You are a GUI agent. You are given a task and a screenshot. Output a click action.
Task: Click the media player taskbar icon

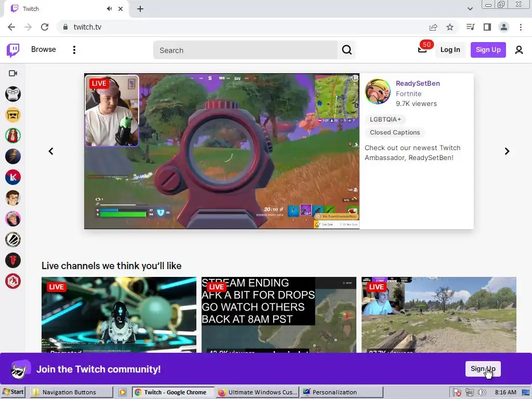pyautogui.click(x=123, y=392)
